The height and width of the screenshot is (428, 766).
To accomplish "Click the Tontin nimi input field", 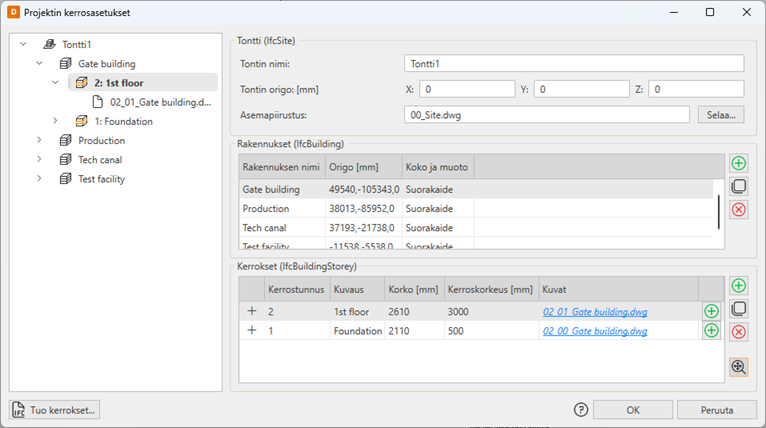I will 574,64.
